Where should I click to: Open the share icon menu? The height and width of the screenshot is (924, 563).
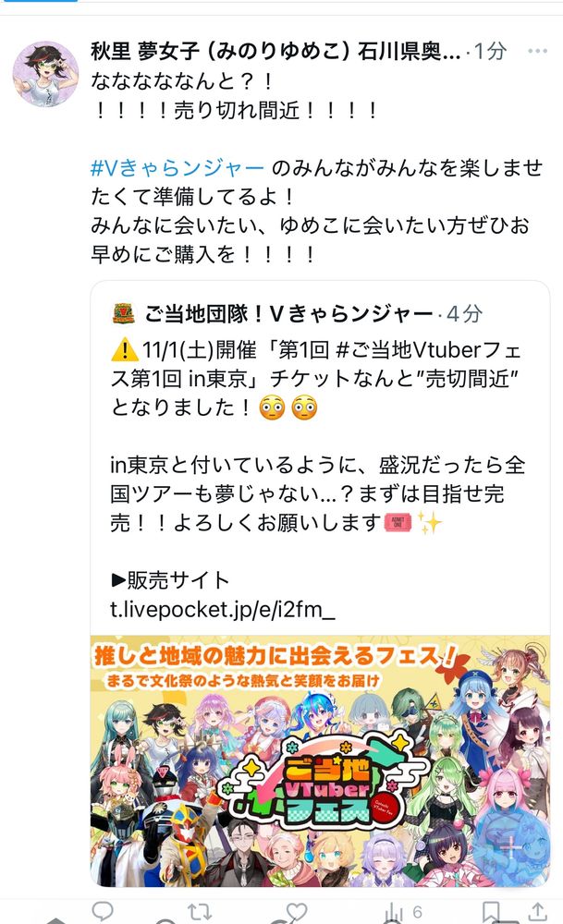537,912
